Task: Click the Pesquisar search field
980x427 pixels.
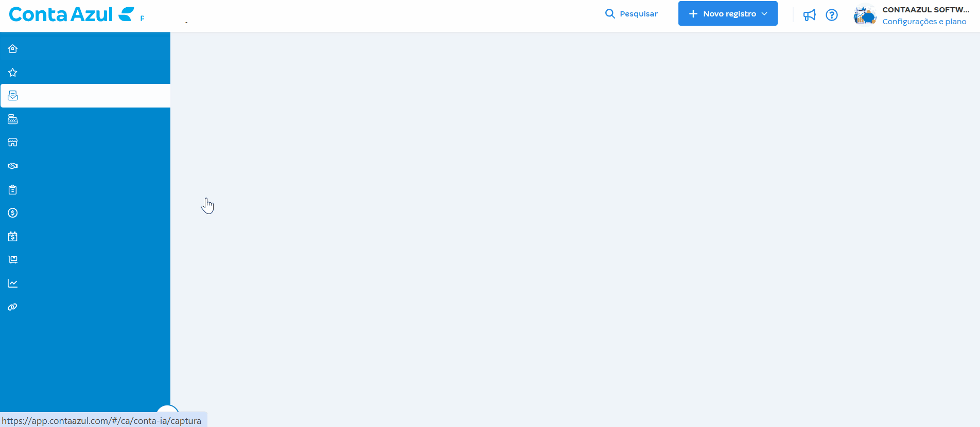Action: pos(632,14)
